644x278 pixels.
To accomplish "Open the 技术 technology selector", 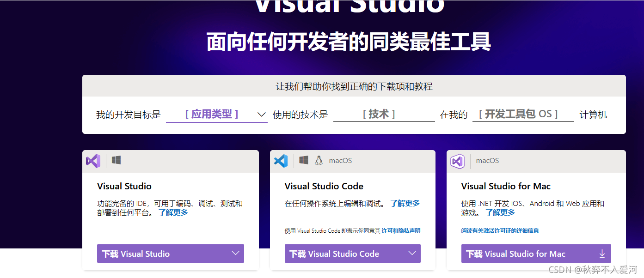I will 384,114.
